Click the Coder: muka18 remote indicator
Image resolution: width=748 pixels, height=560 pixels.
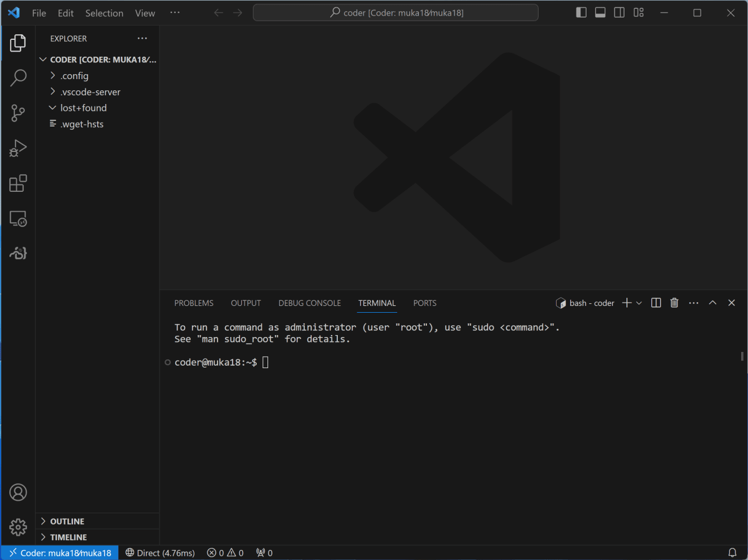click(x=59, y=553)
